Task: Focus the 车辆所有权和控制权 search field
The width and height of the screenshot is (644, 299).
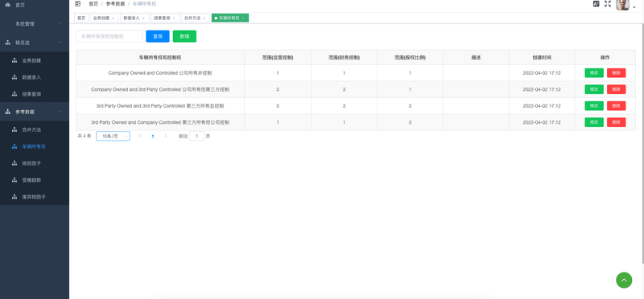Action: tap(109, 36)
